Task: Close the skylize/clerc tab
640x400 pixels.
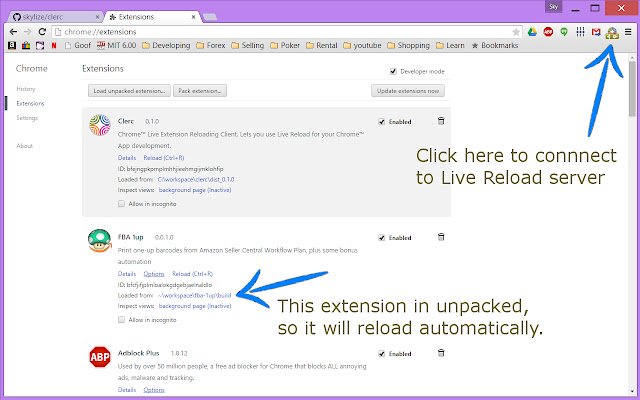Action: (97, 17)
